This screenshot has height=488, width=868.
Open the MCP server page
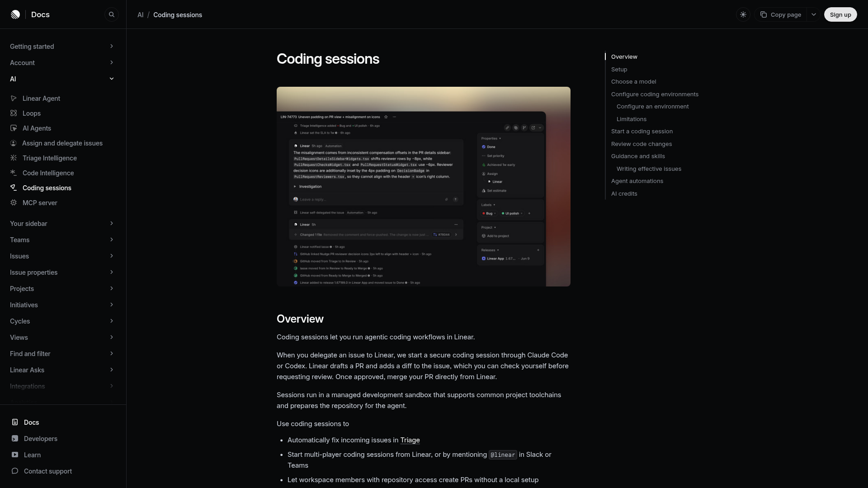[40, 202]
